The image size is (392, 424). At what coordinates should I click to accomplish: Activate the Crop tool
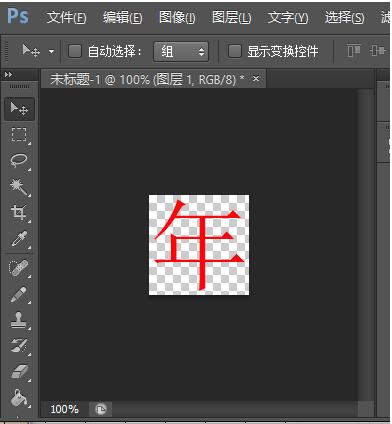pos(19,212)
